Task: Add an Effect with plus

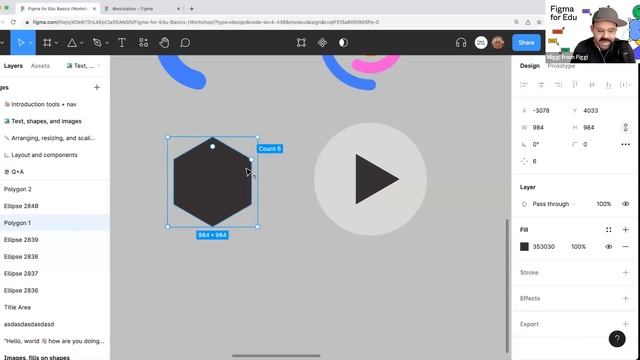Action: point(625,298)
